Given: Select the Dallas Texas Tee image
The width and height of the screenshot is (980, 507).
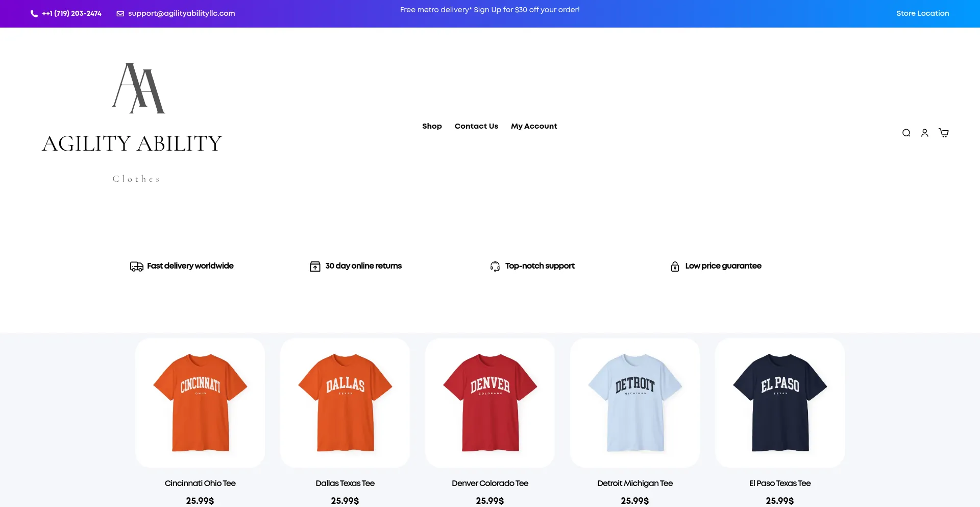Looking at the screenshot, I should (345, 402).
